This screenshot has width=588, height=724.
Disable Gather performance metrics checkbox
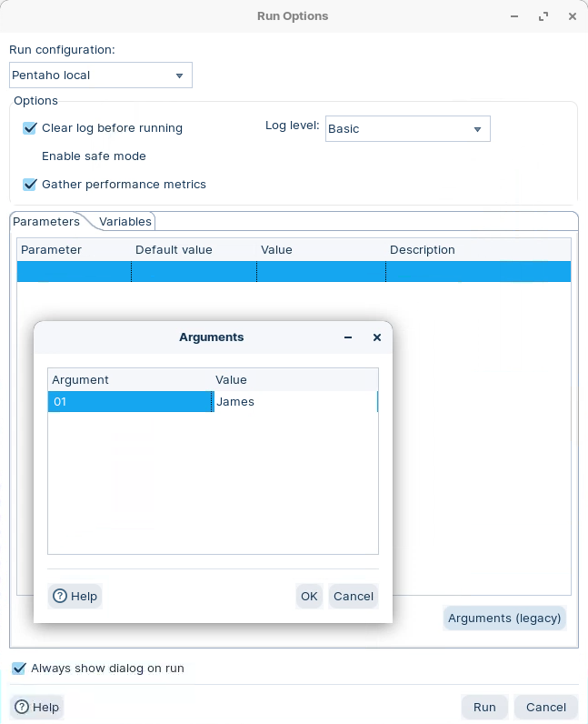[x=30, y=185]
